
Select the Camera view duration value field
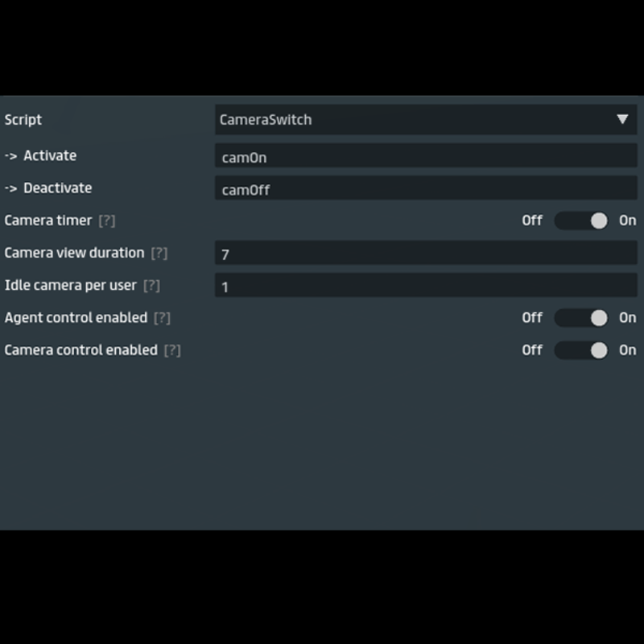[x=425, y=254]
